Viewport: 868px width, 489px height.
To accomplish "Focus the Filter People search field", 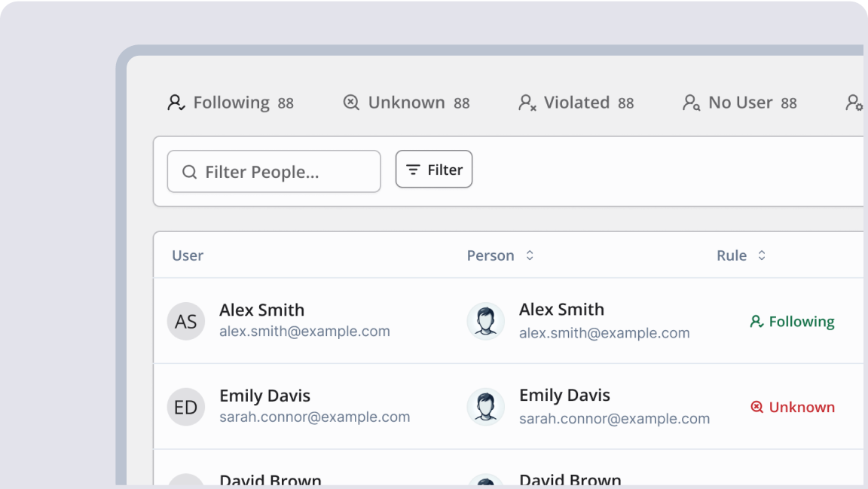I will pyautogui.click(x=283, y=173).
